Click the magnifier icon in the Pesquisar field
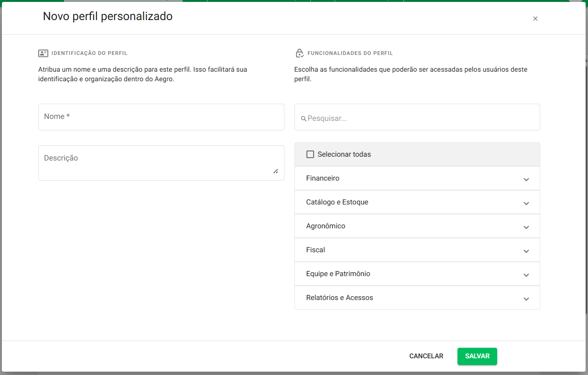Screen dimensions: 588x375 coord(303,118)
